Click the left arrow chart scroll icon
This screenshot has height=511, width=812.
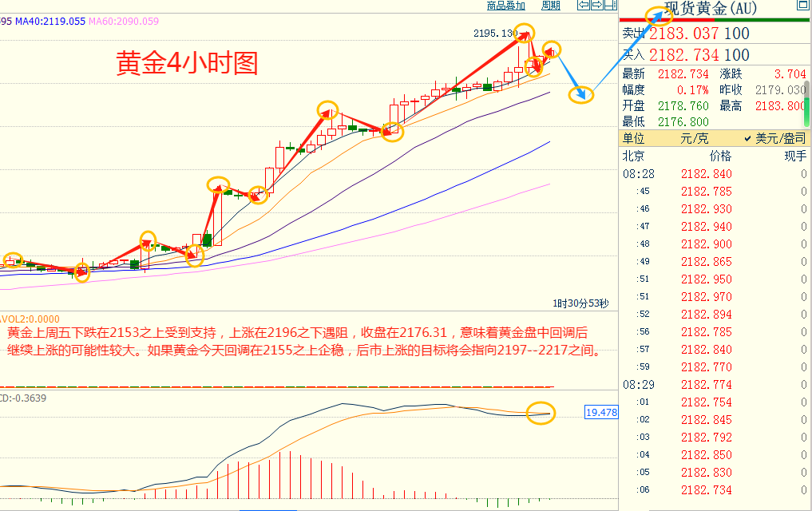[584, 5]
